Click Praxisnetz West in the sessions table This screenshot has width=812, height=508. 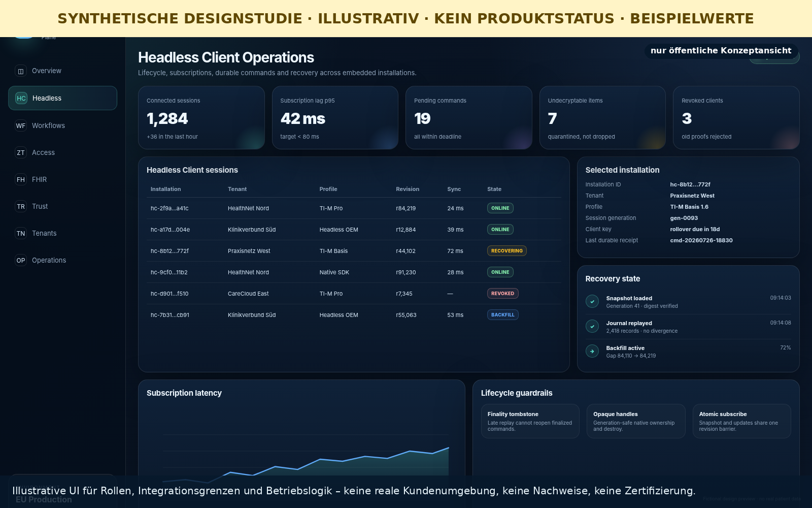pos(249,251)
